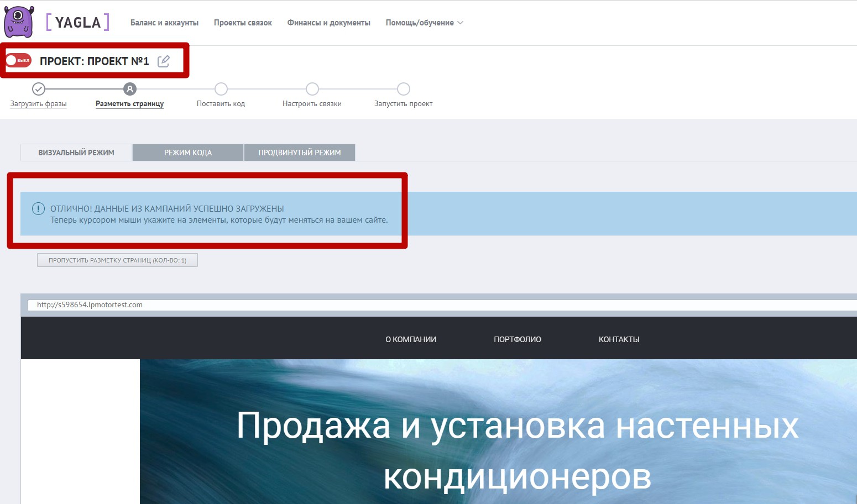Click the Настроить связки step label
The image size is (857, 504).
click(312, 103)
